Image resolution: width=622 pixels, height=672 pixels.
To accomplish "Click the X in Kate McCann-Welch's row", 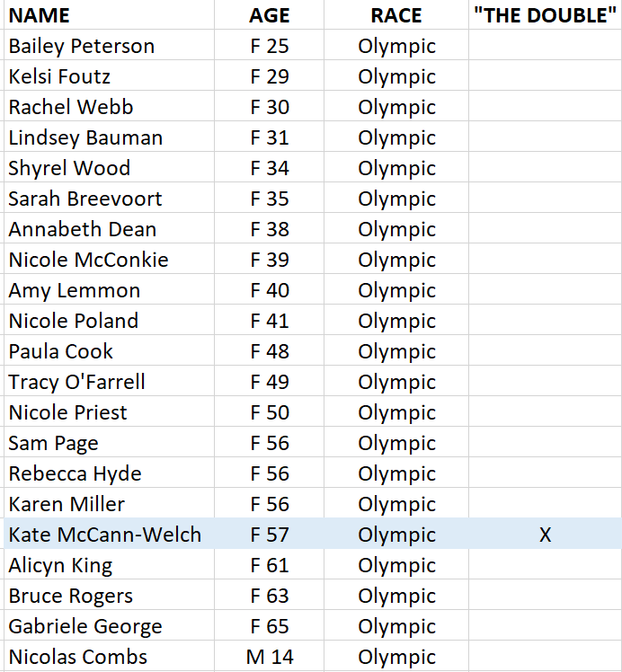I will [546, 534].
